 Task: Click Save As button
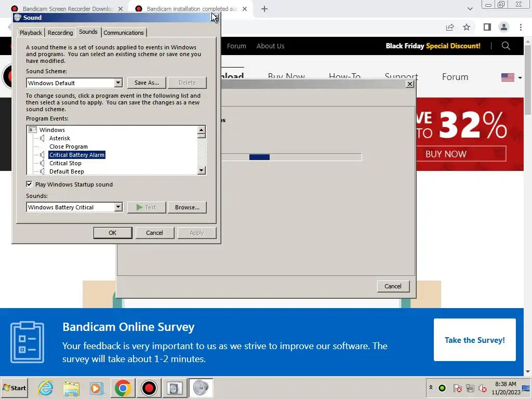[147, 83]
